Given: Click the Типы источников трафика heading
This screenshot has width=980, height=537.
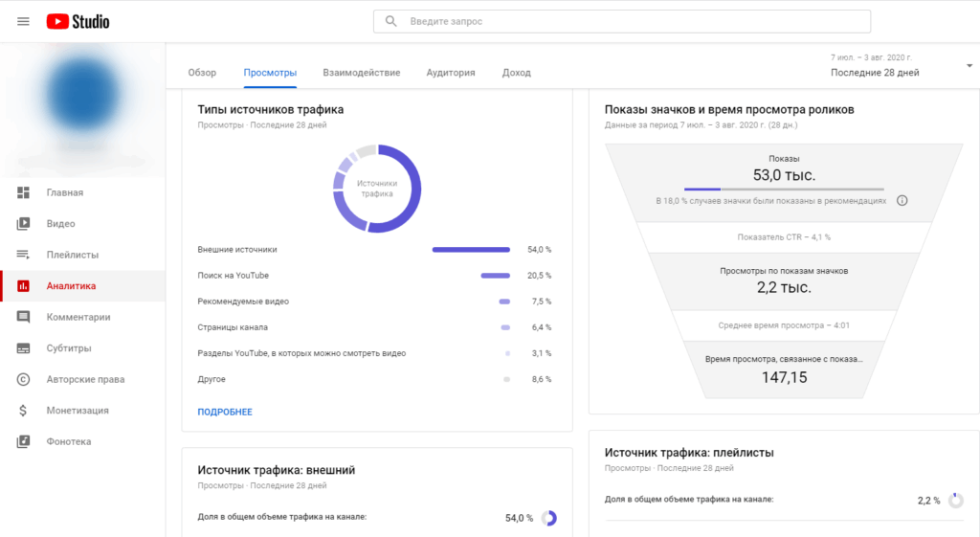Looking at the screenshot, I should point(271,109).
